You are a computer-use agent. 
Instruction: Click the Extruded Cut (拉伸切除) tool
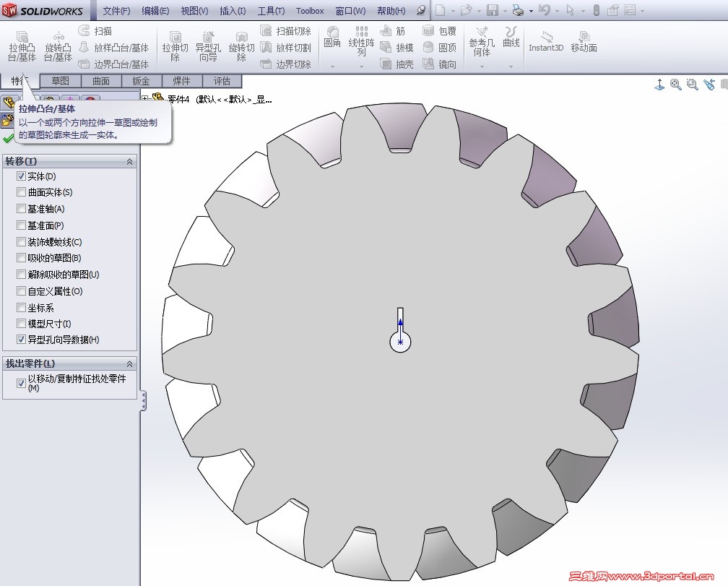tap(175, 46)
